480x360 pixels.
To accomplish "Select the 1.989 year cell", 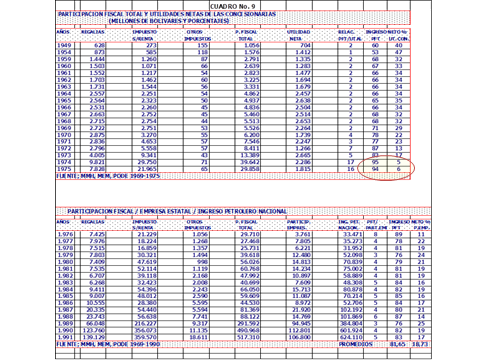I will [x=64, y=323].
